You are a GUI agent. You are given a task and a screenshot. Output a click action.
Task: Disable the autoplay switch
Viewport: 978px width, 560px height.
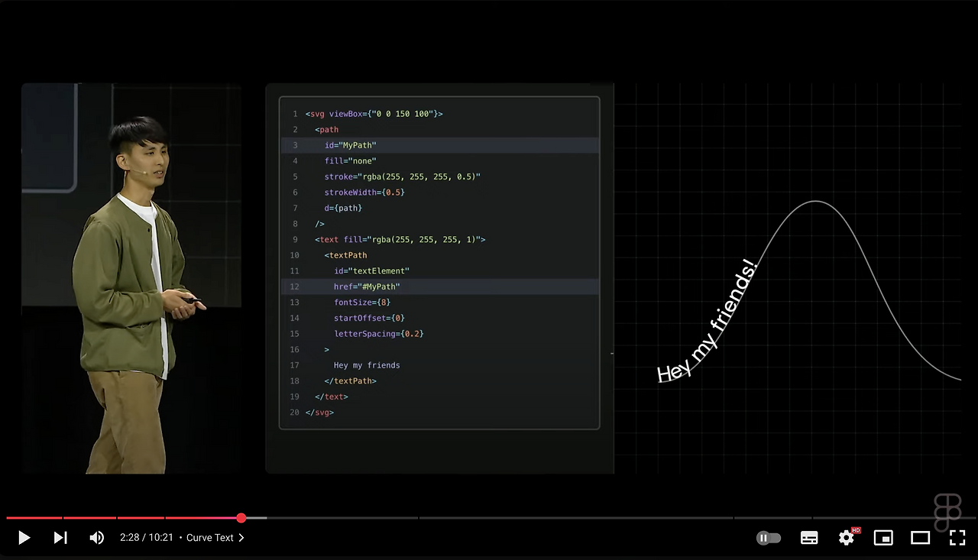pyautogui.click(x=769, y=537)
